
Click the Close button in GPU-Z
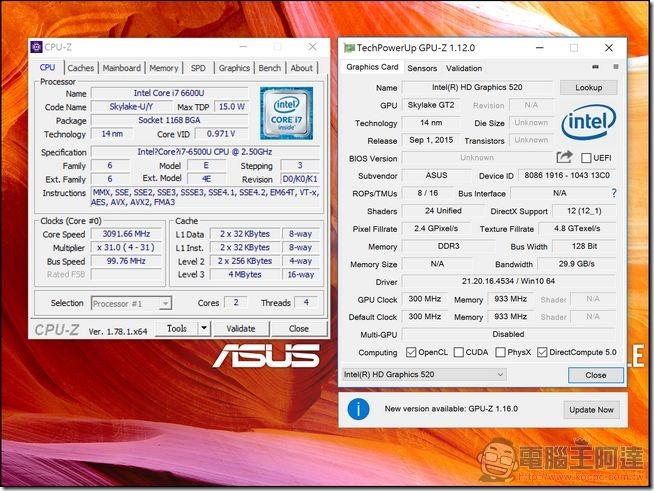coord(596,375)
